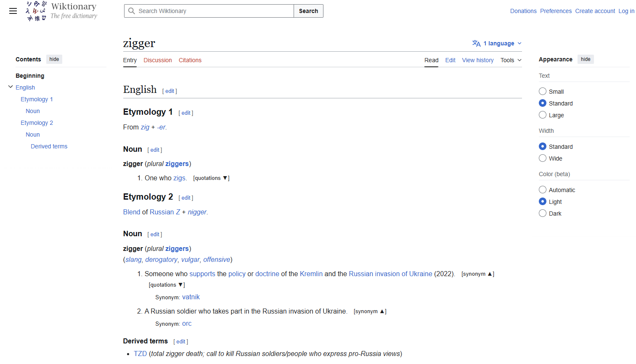Collapse synonym for Russian soldier definition
The height and width of the screenshot is (364, 636).
tap(370, 311)
